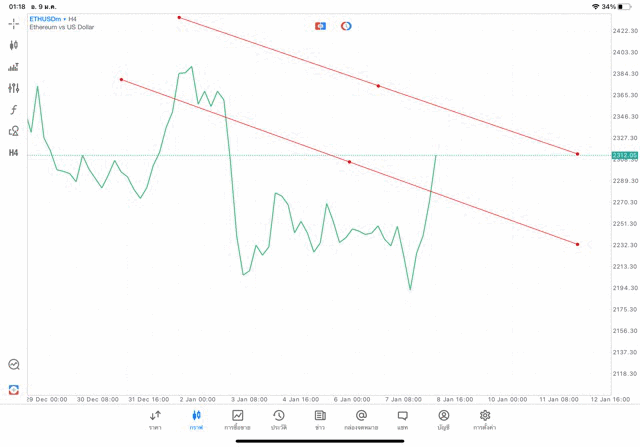The width and height of the screenshot is (640, 447).
Task: Open the ETHUSDm symbol selector
Action: [x=49, y=19]
